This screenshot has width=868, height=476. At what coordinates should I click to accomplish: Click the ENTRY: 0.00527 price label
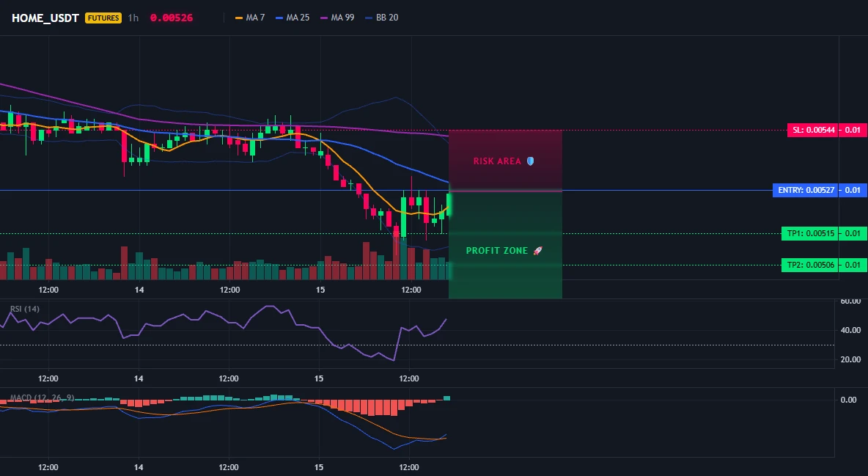pos(805,190)
